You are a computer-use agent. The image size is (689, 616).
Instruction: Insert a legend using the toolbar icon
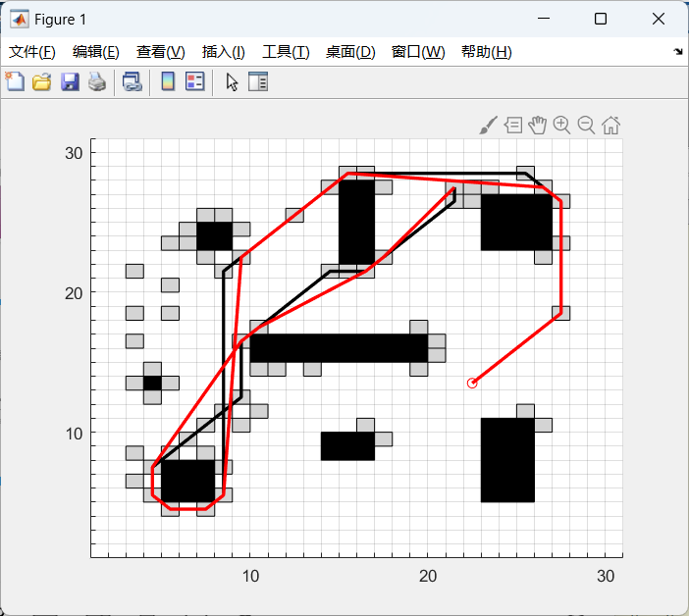tap(194, 81)
